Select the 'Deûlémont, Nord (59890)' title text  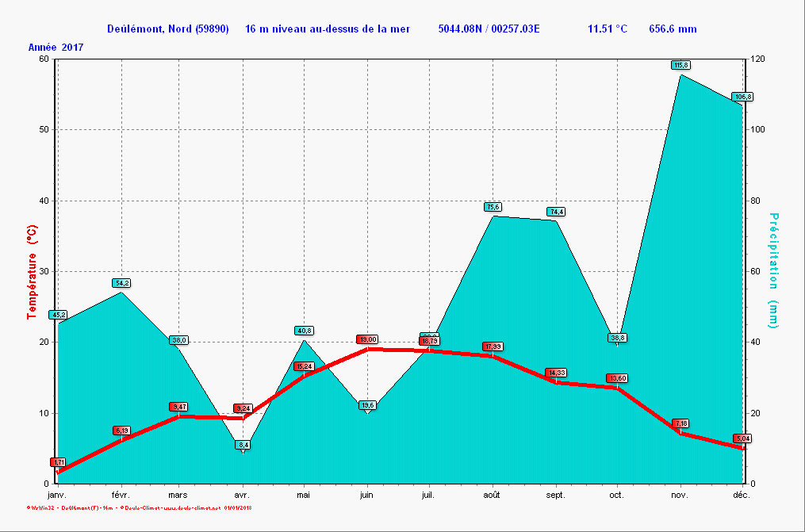click(168, 29)
